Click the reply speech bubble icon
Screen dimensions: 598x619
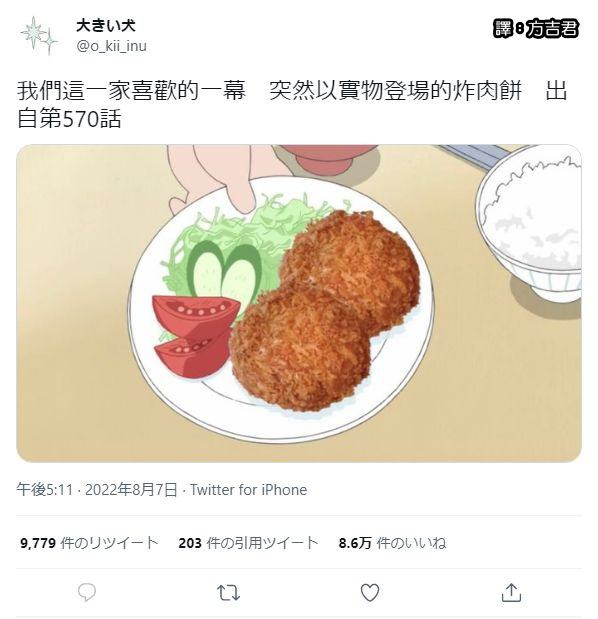87,593
